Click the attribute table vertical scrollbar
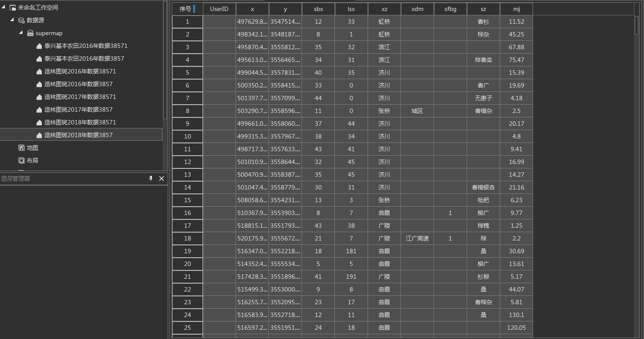This screenshot has width=644, height=339. (637, 26)
